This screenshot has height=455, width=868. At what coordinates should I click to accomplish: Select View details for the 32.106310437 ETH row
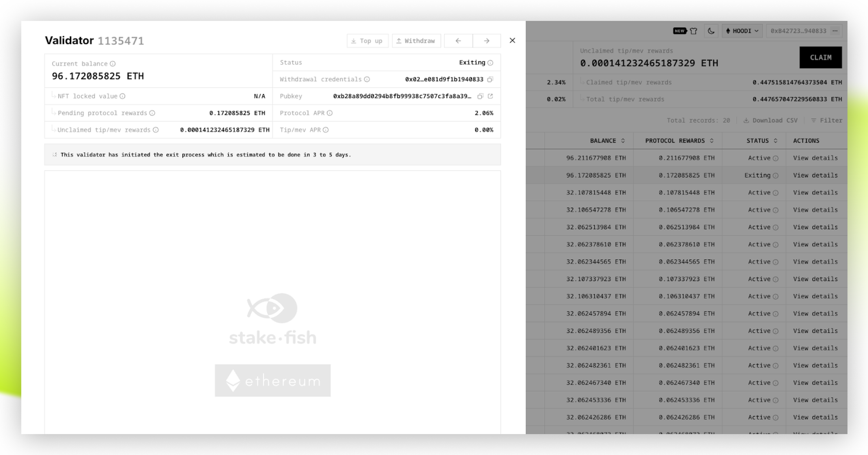[815, 297]
